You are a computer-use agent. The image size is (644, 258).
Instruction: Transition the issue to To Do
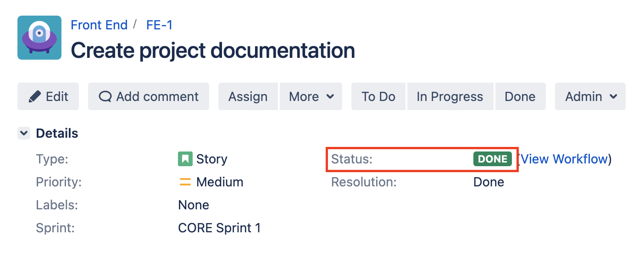pyautogui.click(x=378, y=97)
